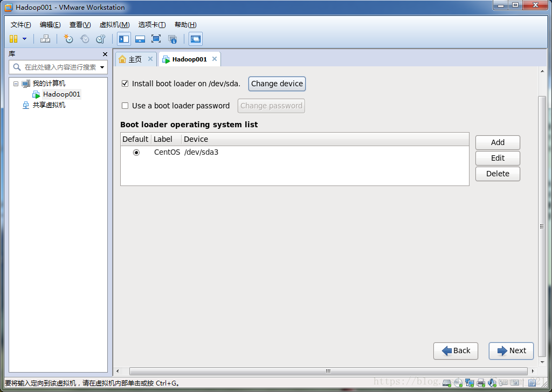Click the camera device status icon

pos(515,382)
